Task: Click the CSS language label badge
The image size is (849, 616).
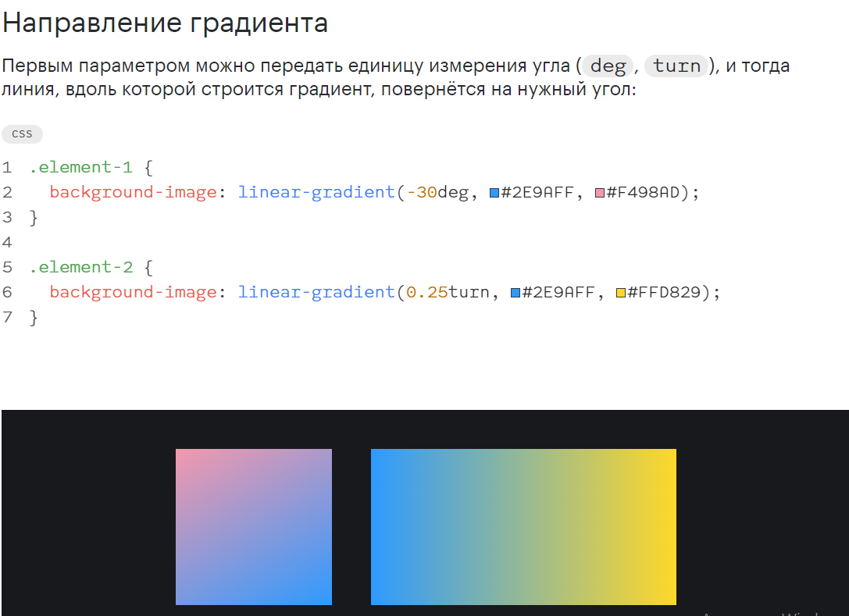Action: pos(22,134)
